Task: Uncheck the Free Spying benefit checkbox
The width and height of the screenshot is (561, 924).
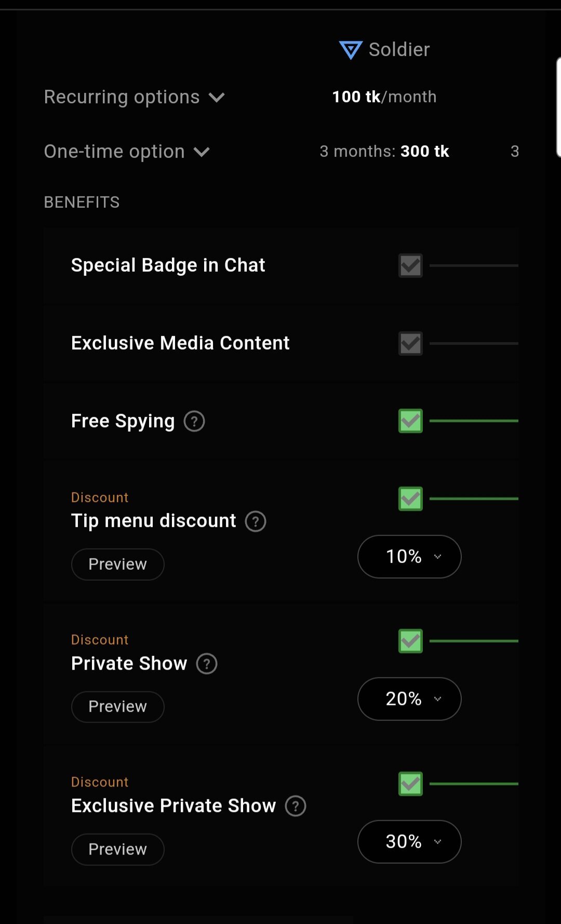Action: click(410, 421)
